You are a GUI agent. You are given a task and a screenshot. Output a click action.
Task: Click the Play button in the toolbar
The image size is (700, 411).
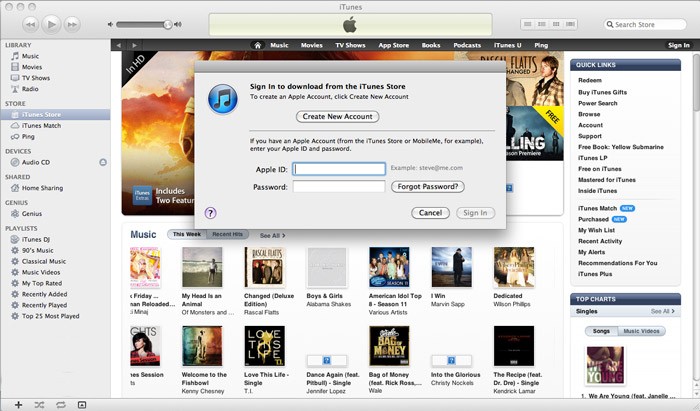point(53,23)
